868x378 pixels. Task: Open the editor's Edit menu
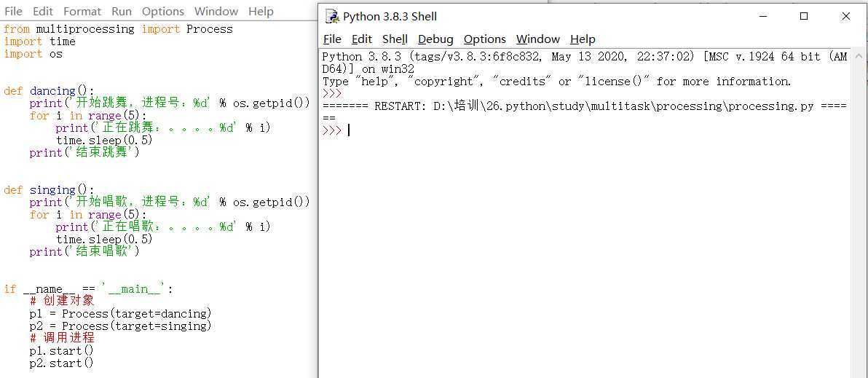pyautogui.click(x=43, y=11)
